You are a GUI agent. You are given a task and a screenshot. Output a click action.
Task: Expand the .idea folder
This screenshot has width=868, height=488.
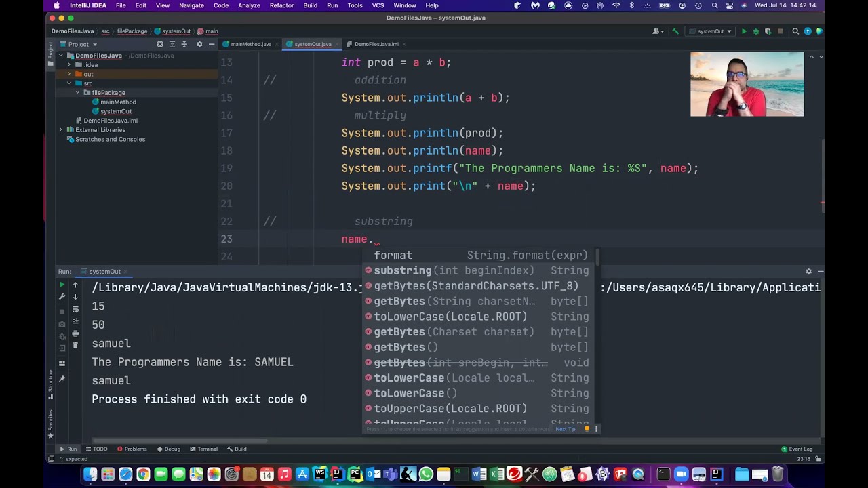(69, 65)
